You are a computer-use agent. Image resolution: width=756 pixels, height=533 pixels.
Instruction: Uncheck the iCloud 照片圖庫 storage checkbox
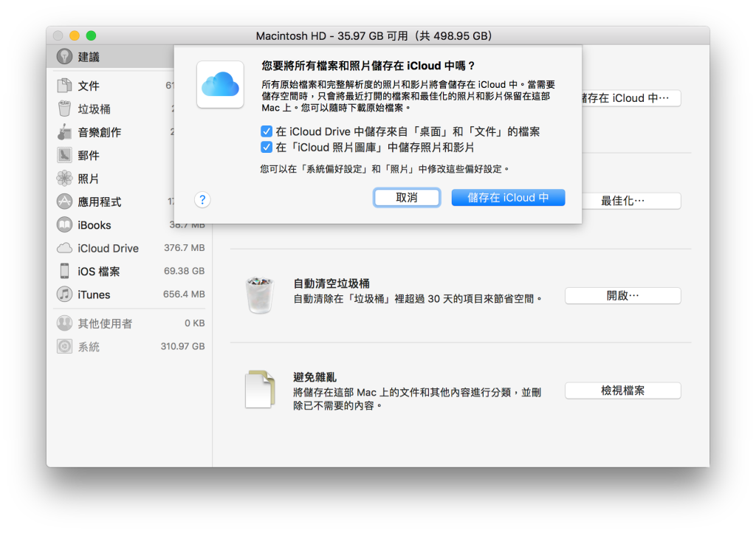click(x=267, y=147)
